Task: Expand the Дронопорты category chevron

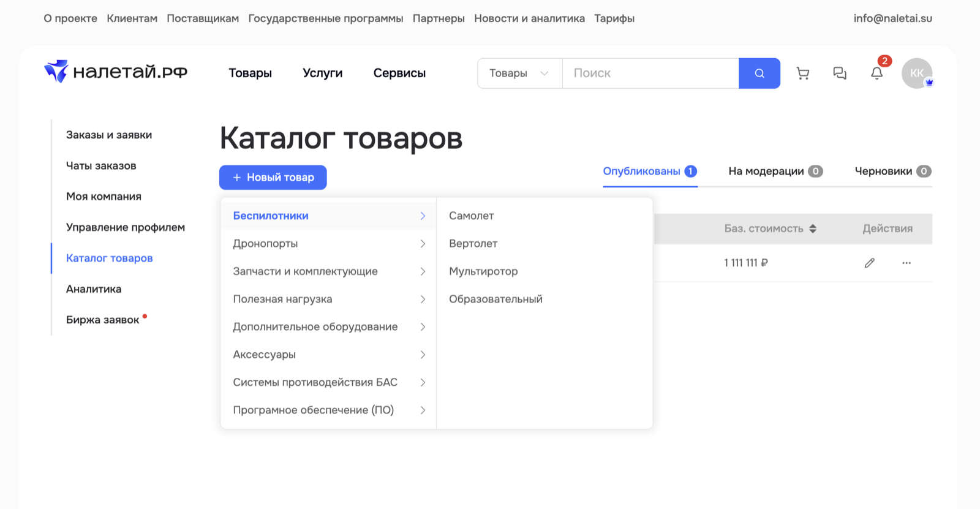Action: click(423, 244)
